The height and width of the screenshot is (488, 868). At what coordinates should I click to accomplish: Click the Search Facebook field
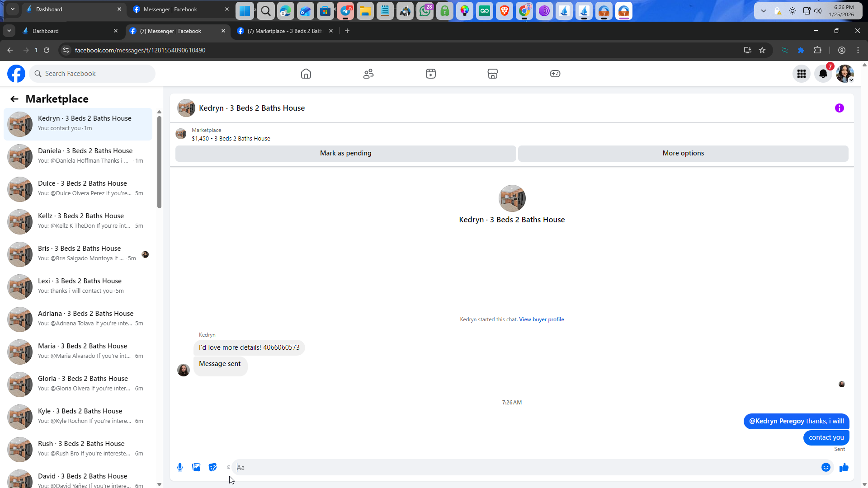92,74
